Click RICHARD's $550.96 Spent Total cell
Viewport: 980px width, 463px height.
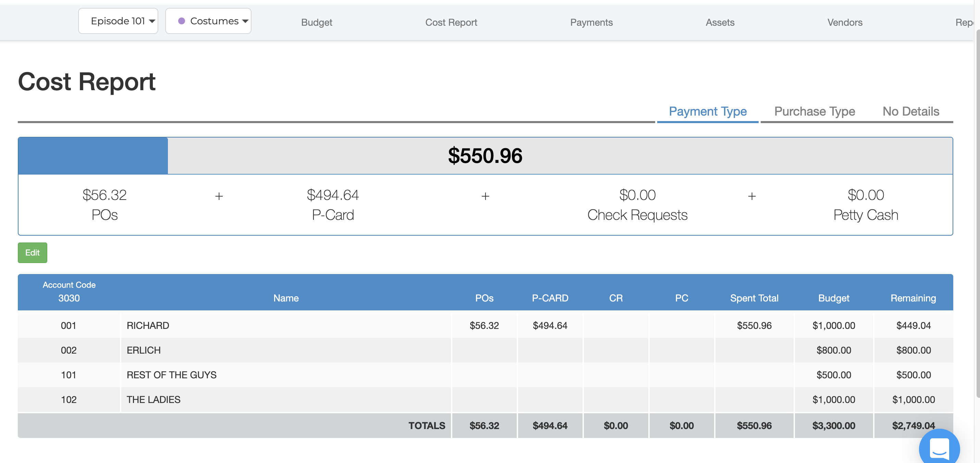pos(754,325)
